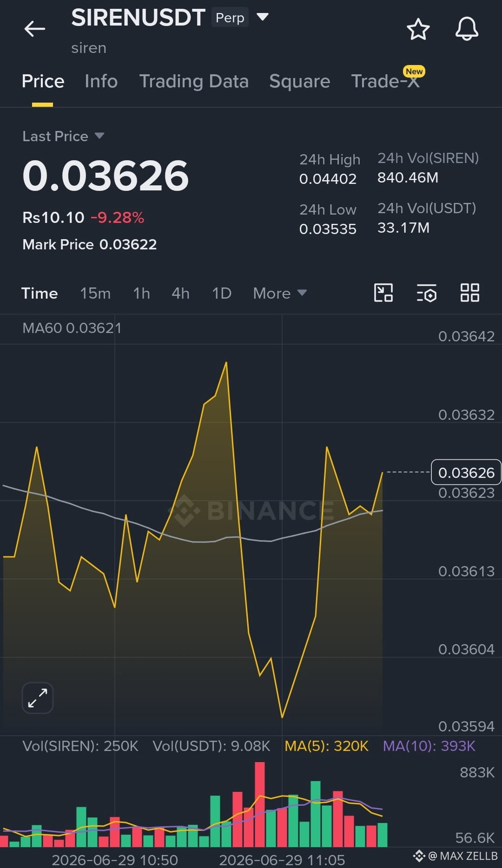Tap the current price tag 0.03626 on axis

[466, 472]
